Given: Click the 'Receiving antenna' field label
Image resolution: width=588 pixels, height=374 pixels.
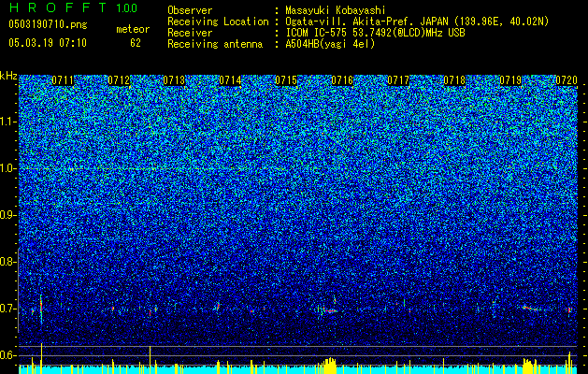Looking at the screenshot, I should coord(215,44).
